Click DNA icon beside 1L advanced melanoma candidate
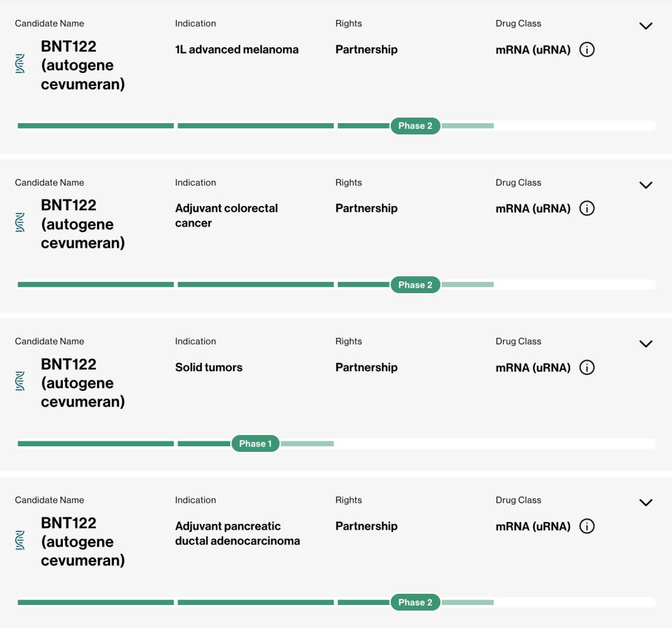 pos(20,64)
